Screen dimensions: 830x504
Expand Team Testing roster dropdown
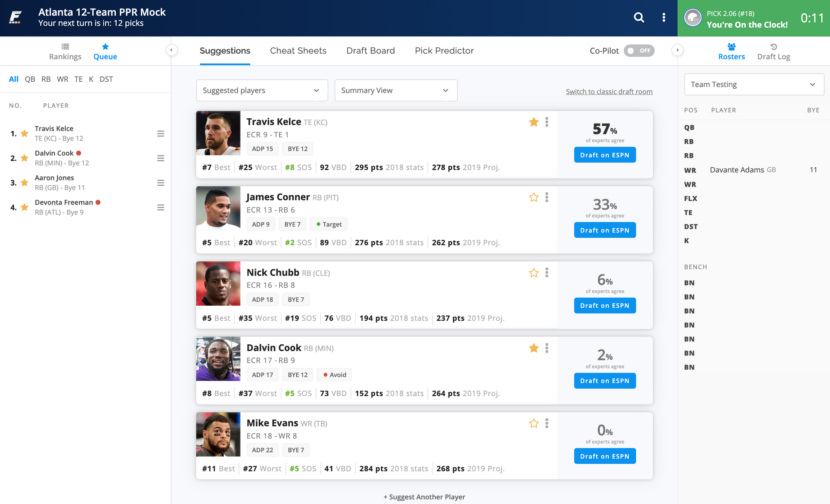(x=754, y=85)
